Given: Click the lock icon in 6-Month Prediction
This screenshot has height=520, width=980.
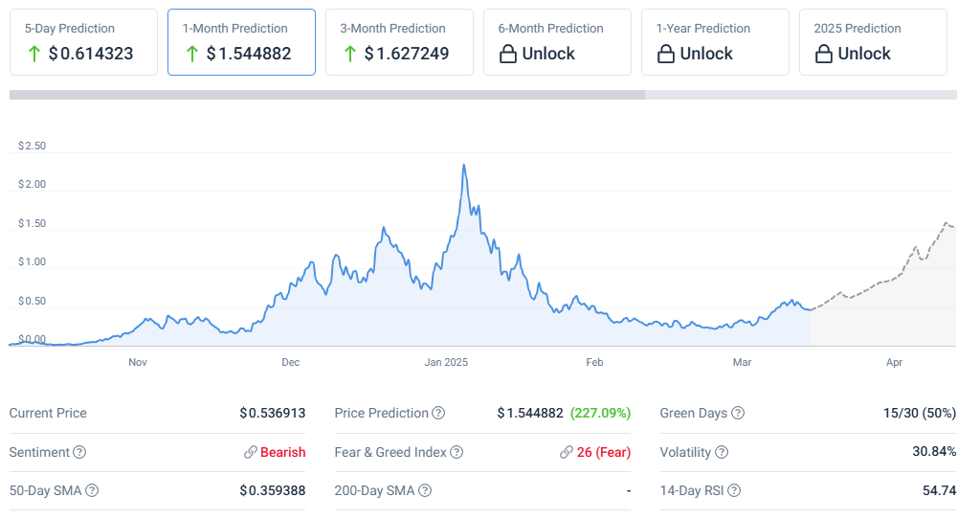Looking at the screenshot, I should [507, 54].
